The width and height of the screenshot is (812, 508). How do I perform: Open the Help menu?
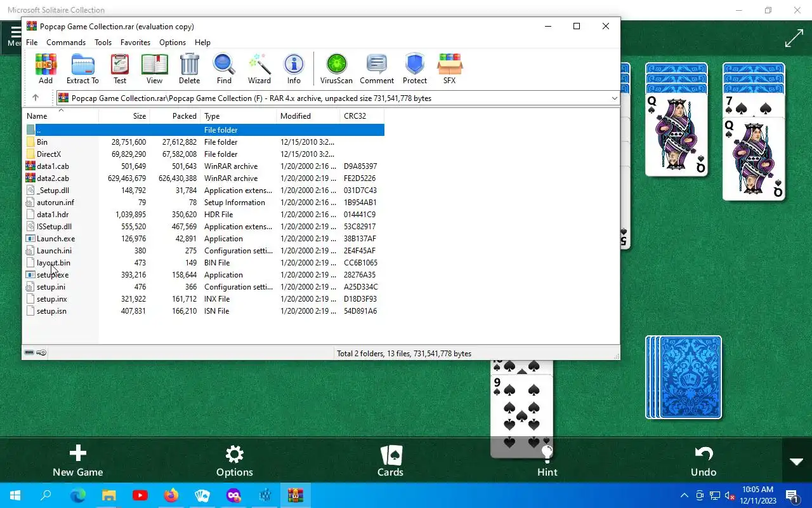[202, 43]
